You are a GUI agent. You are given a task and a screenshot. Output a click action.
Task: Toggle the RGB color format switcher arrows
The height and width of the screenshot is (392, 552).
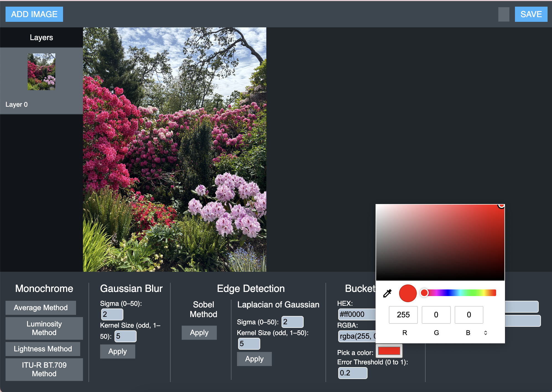pos(485,333)
